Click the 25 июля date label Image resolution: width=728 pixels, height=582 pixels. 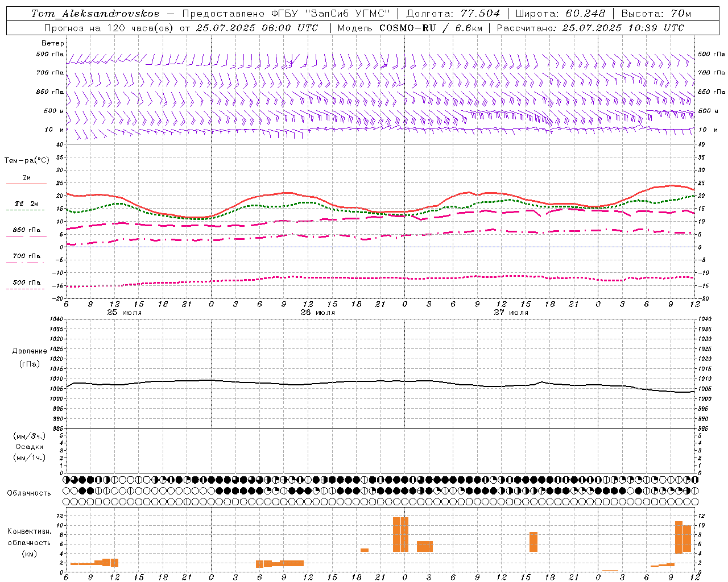coord(125,313)
